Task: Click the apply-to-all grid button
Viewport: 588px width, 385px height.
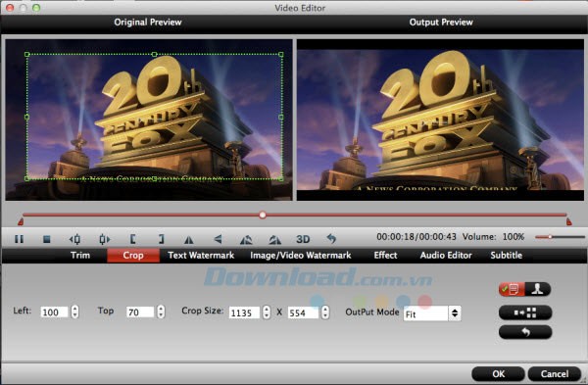Action: 525,313
